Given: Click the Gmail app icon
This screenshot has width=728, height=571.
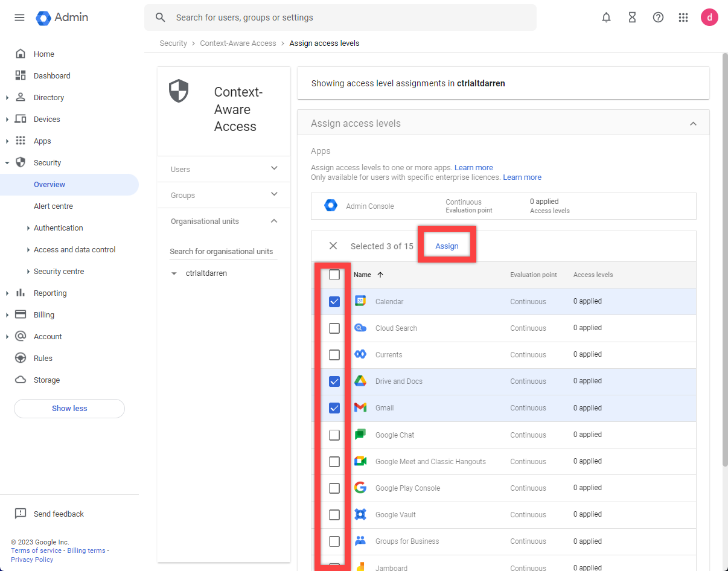Looking at the screenshot, I should 360,408.
